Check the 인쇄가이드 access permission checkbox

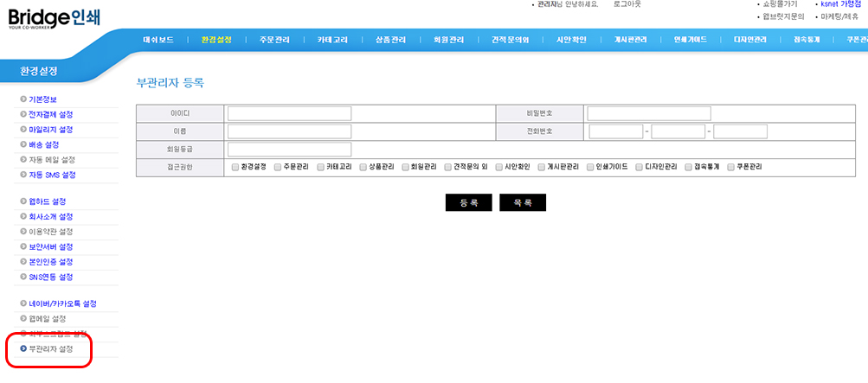point(590,166)
